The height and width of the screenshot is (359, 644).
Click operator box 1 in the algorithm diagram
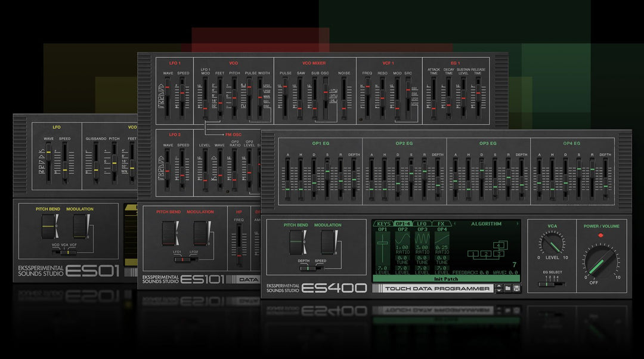(x=473, y=255)
